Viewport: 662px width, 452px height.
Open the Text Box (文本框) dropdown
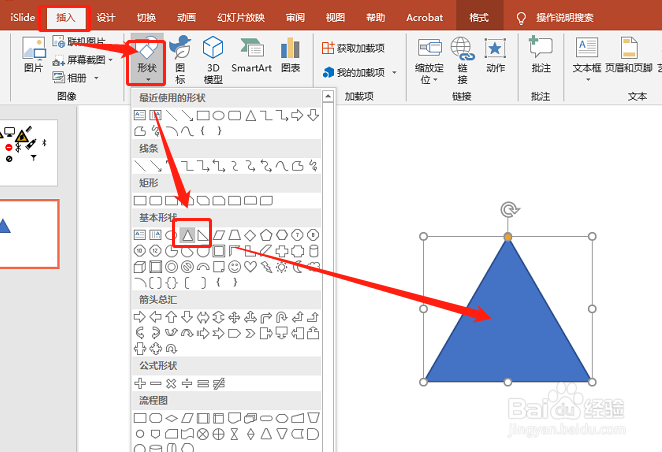pyautogui.click(x=587, y=59)
